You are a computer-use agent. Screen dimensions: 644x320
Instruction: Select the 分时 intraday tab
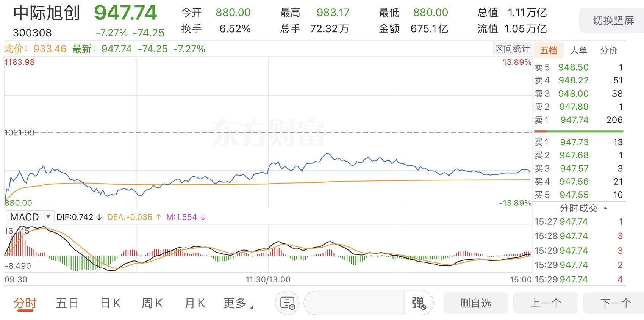point(25,303)
